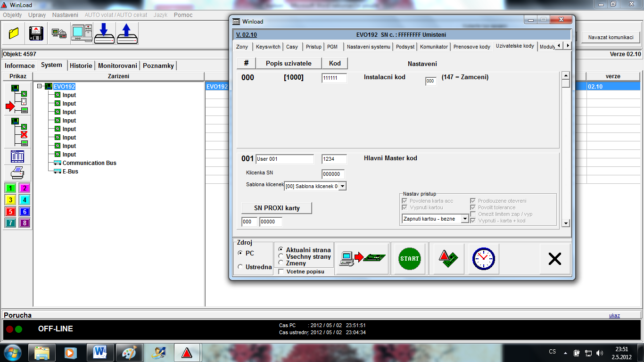Switch to the Historie tab

(81, 66)
